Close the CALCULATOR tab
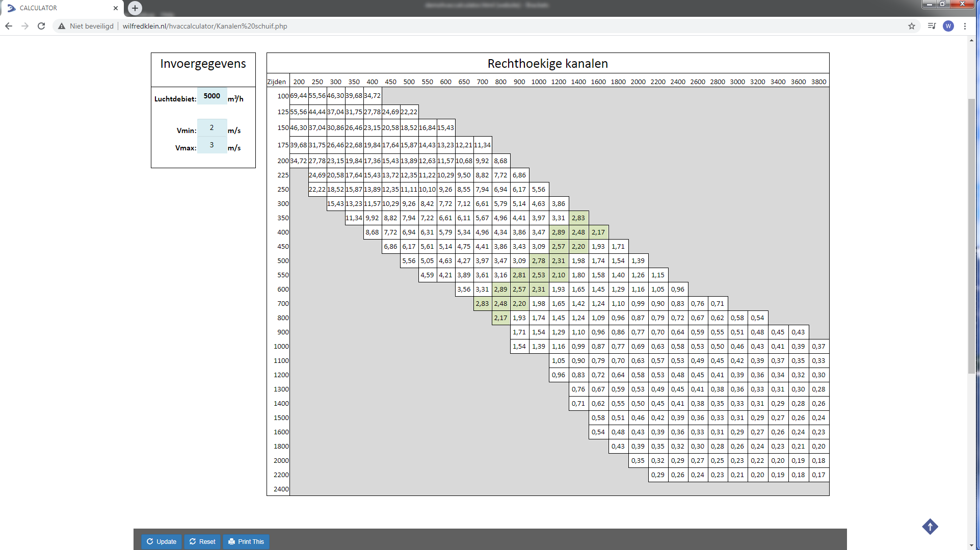Screen dimensions: 980x550 [116, 8]
